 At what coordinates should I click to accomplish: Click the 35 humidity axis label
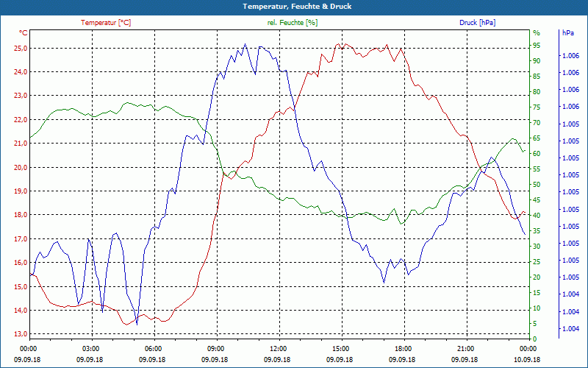[x=537, y=231]
